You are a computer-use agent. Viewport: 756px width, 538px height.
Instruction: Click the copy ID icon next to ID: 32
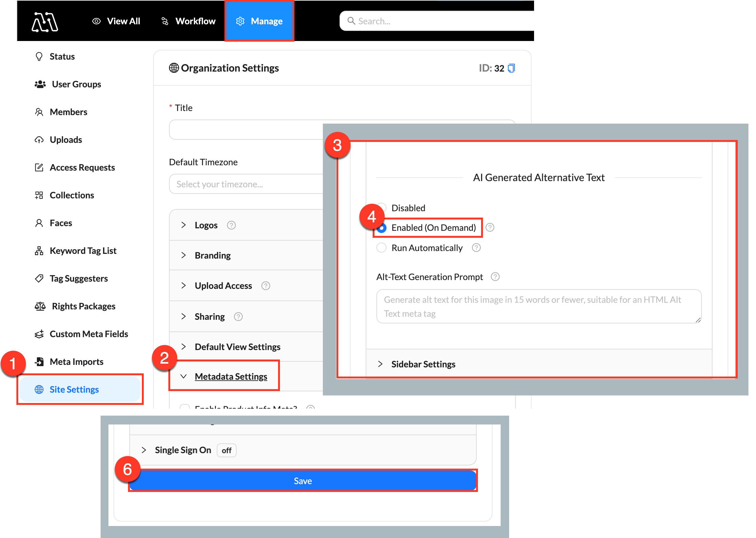(511, 68)
